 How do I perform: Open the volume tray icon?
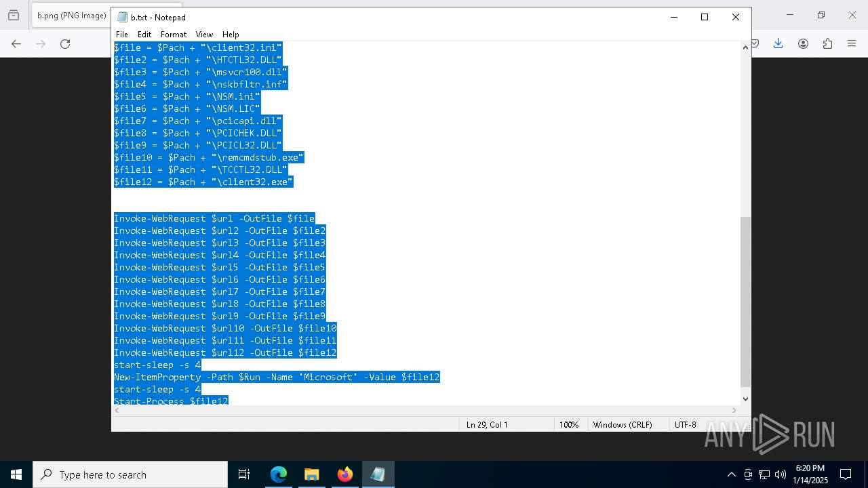[781, 474]
